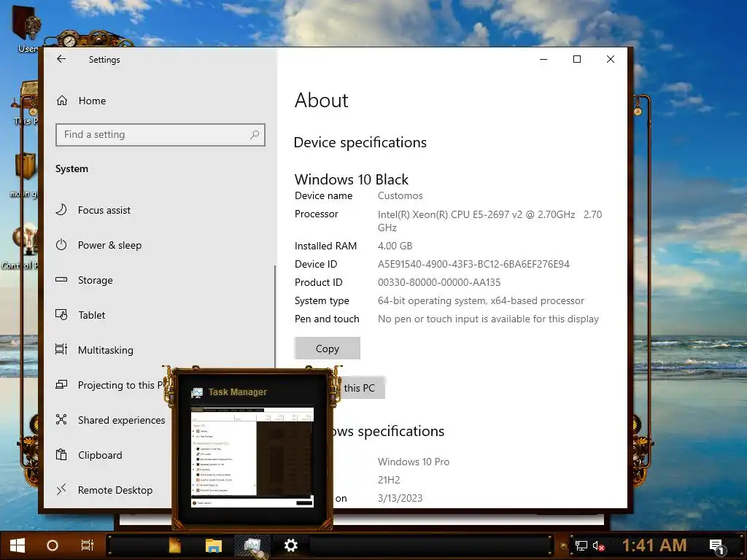Open Cortana circle on taskbar
Image resolution: width=747 pixels, height=560 pixels.
53,545
